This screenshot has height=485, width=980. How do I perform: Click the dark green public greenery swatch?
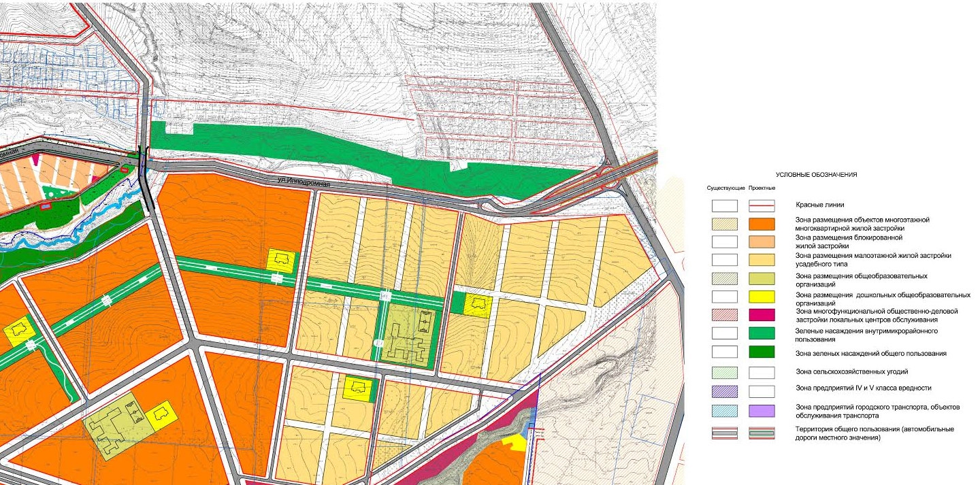(x=762, y=352)
